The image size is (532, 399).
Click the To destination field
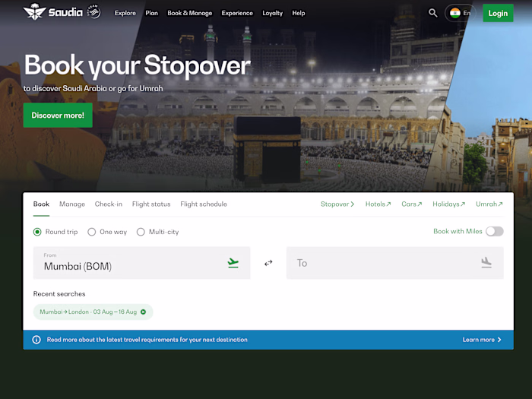[x=395, y=263]
